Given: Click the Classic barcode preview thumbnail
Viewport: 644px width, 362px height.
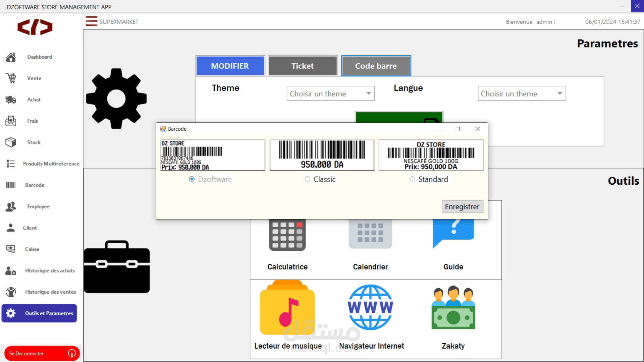Looking at the screenshot, I should coord(322,155).
